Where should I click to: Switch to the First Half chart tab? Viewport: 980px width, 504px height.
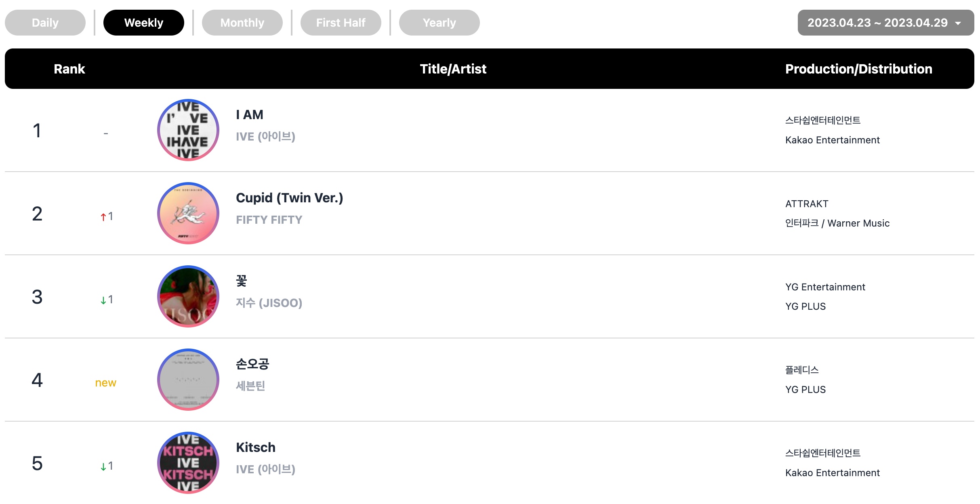pos(341,23)
